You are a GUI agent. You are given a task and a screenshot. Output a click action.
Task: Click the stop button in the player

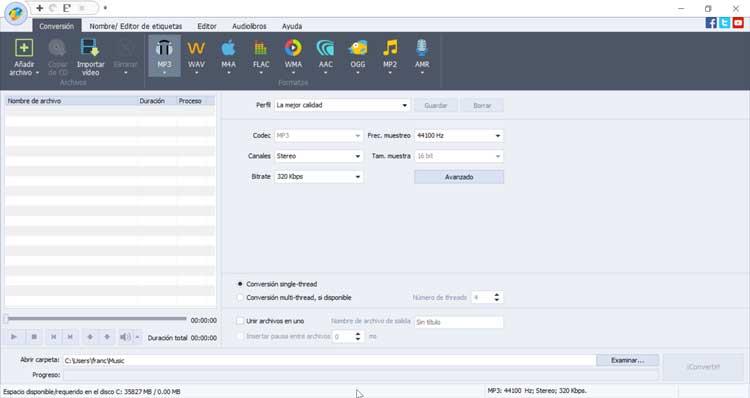pyautogui.click(x=34, y=337)
